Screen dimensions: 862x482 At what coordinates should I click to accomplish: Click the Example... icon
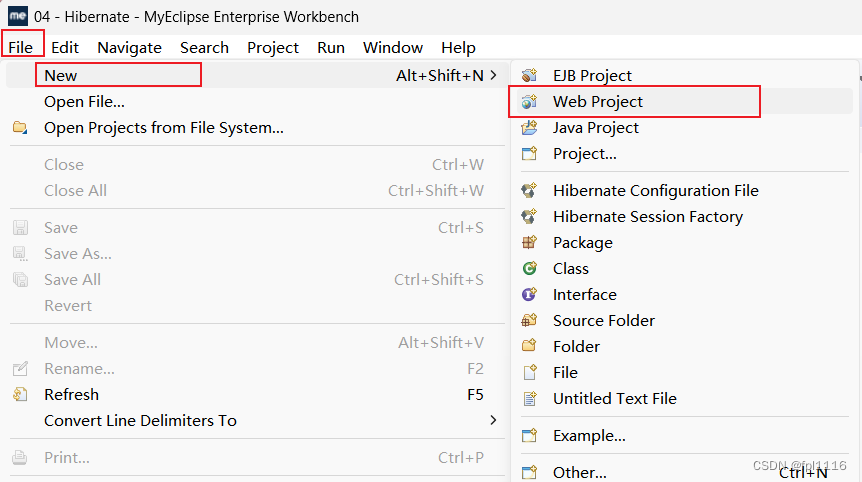[x=529, y=435]
